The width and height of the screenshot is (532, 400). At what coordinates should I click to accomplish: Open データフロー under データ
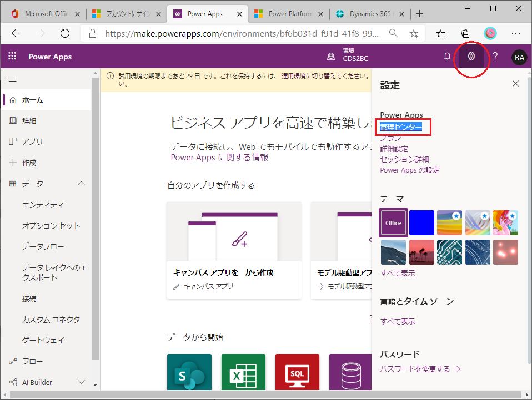coord(43,246)
